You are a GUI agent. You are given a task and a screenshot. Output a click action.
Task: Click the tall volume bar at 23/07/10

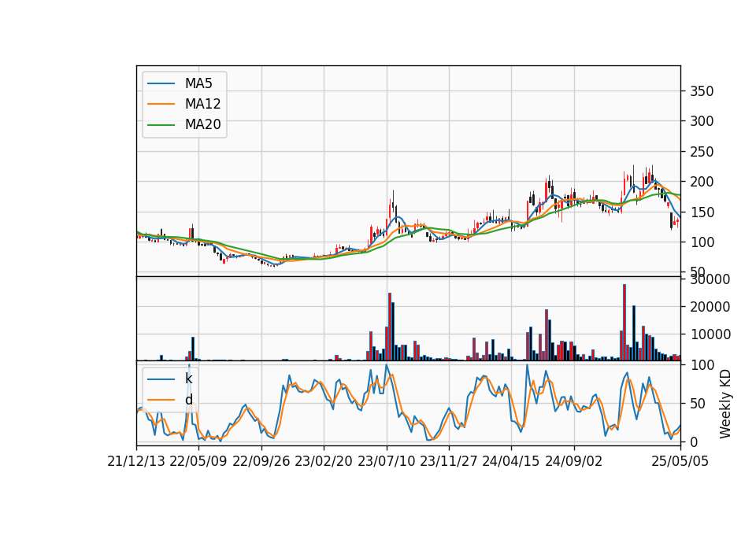click(390, 327)
